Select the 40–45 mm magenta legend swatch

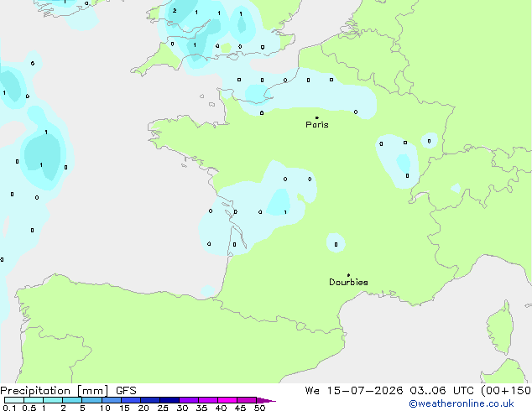[227, 400]
